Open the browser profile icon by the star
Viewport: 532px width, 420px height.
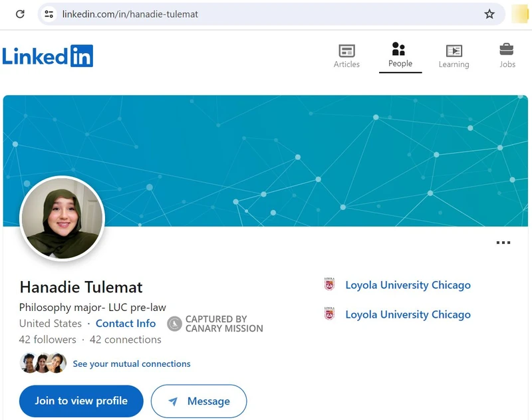pos(519,14)
